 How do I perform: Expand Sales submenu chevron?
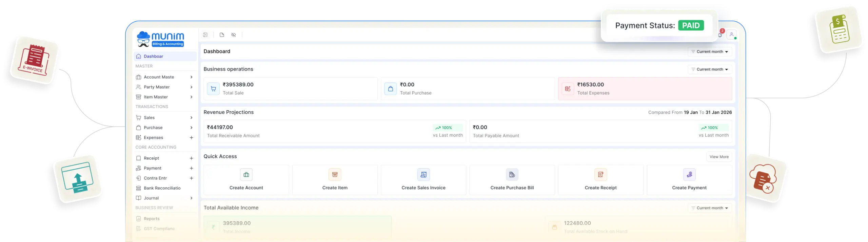pyautogui.click(x=192, y=118)
